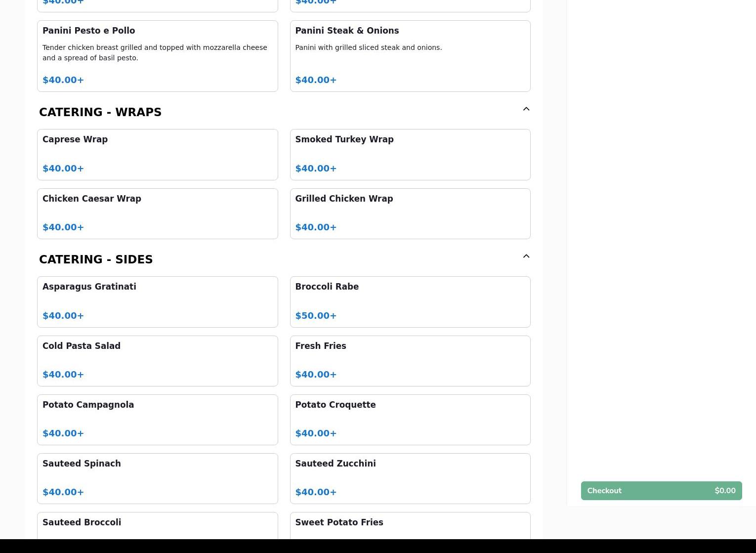756x553 pixels.
Task: Click the $50.00+ price under Broccoli Rabe
Action: coord(316,315)
